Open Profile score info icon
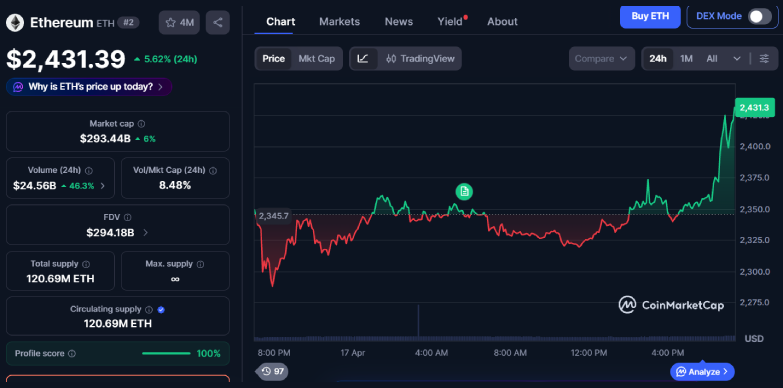The width and height of the screenshot is (783, 388). click(x=72, y=354)
